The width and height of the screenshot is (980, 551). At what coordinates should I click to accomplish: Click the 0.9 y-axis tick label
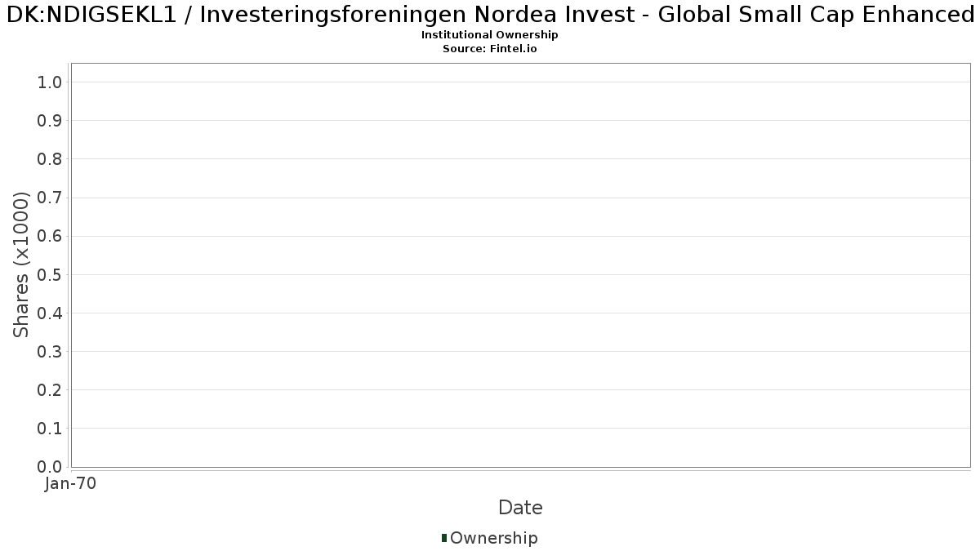tap(50, 121)
